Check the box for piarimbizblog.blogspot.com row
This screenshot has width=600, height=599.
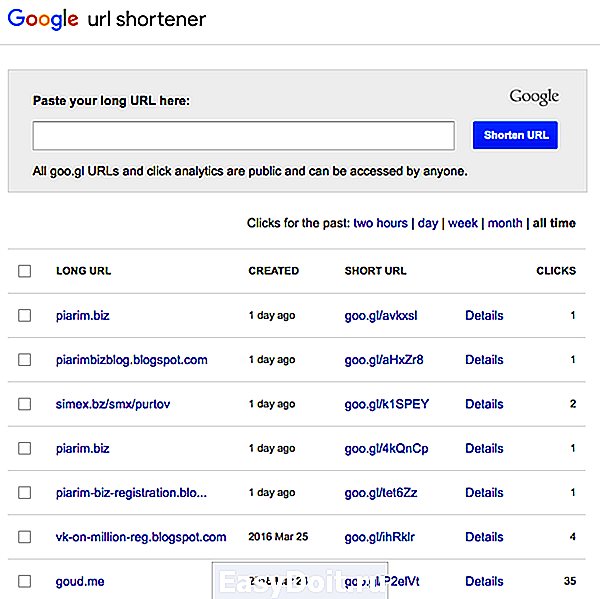coord(24,360)
